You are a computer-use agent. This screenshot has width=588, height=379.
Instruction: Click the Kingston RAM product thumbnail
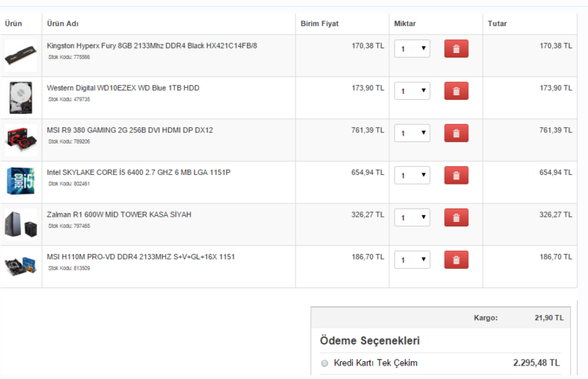click(x=21, y=56)
